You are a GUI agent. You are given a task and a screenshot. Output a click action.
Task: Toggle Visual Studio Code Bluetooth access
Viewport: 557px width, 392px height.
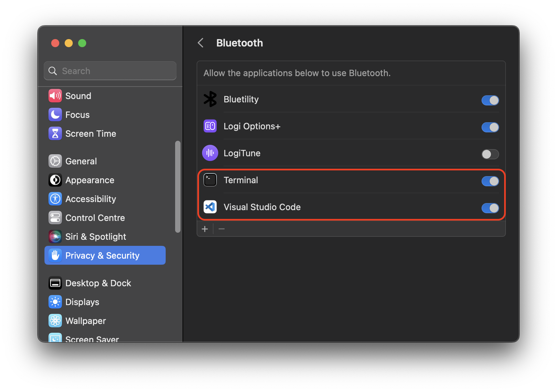click(x=490, y=208)
